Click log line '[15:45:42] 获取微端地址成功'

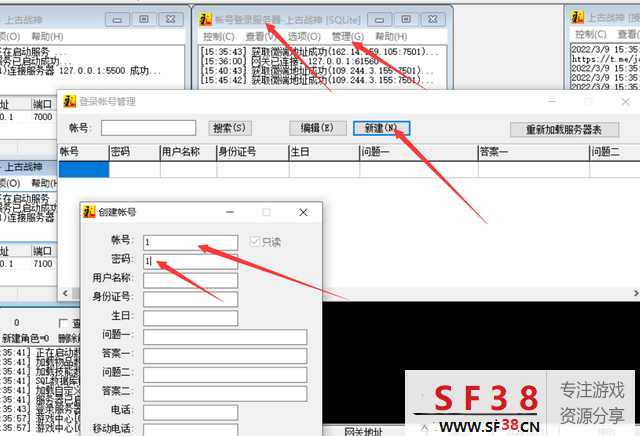coord(317,80)
